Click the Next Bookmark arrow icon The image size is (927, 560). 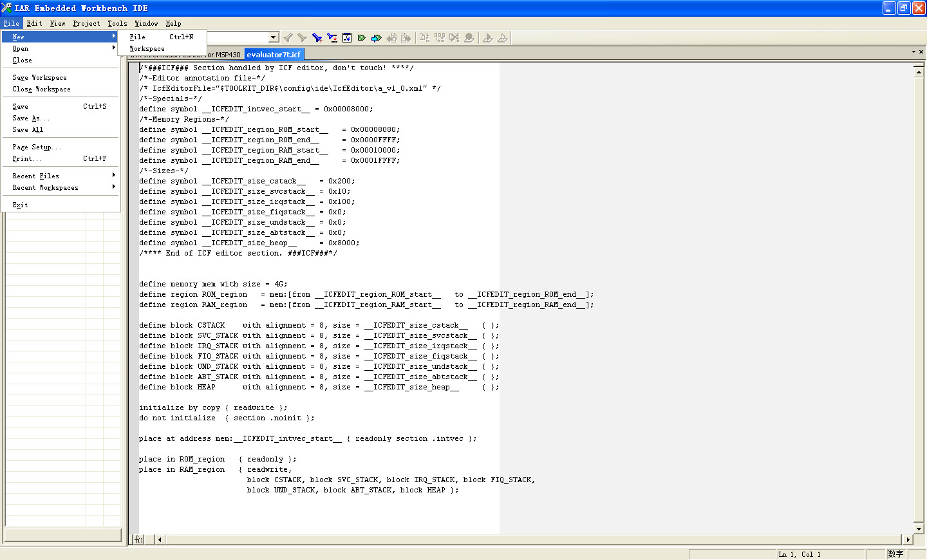pyautogui.click(x=377, y=38)
